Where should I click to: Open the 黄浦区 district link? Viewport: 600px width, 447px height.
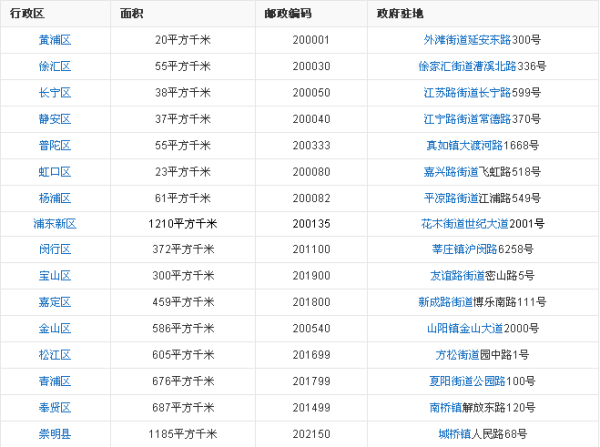56,40
